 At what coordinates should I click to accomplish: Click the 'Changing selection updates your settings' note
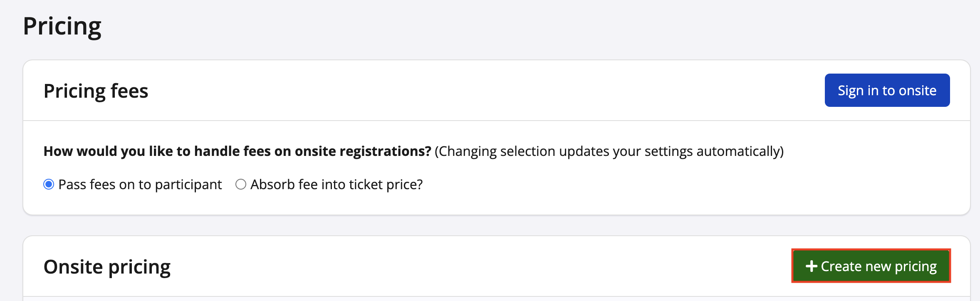[609, 151]
